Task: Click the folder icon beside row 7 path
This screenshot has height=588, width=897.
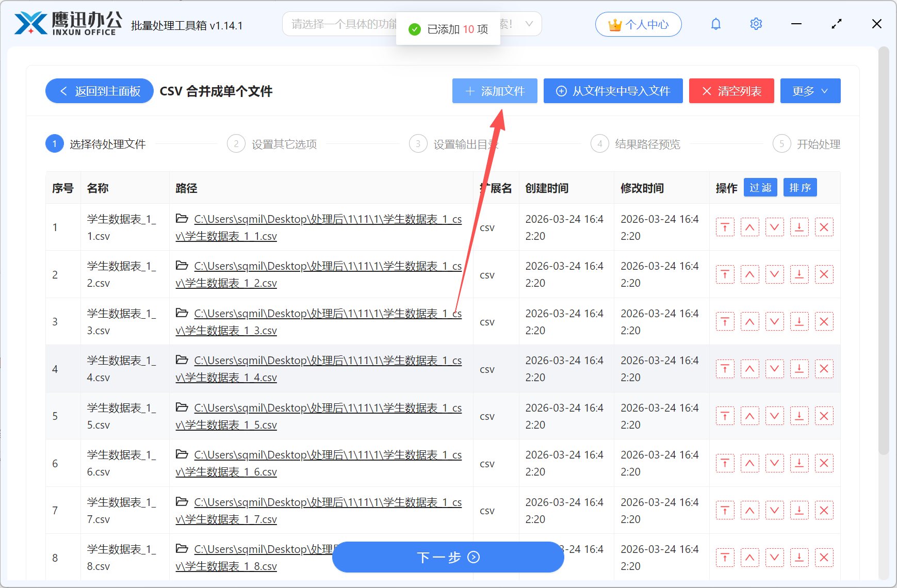Action: [x=182, y=502]
